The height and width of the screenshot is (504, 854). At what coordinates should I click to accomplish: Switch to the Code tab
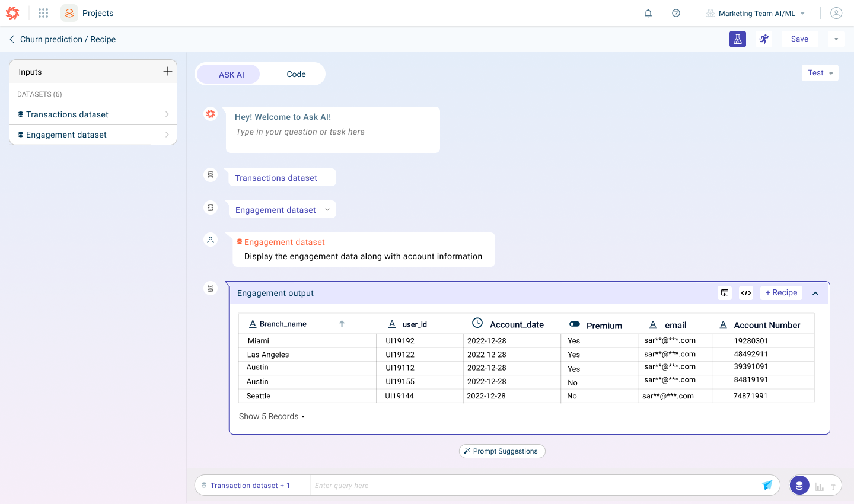point(296,74)
